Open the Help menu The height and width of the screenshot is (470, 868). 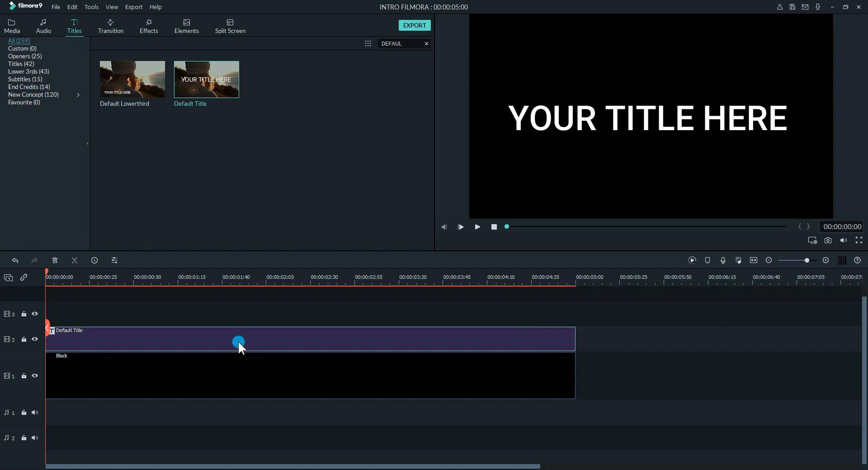[x=156, y=7]
